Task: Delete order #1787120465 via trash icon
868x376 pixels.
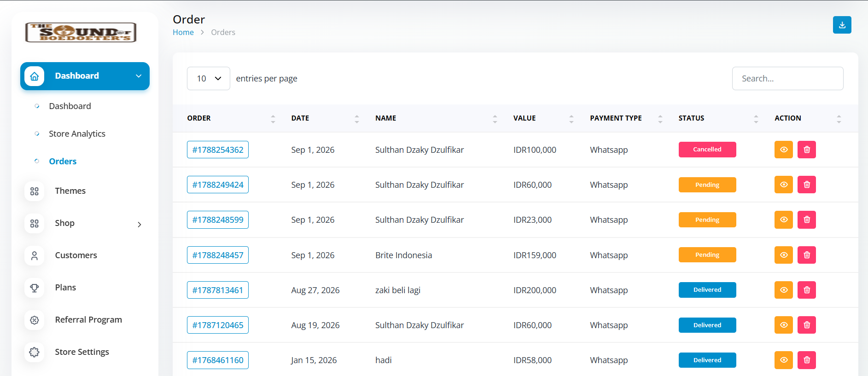Action: click(806, 325)
